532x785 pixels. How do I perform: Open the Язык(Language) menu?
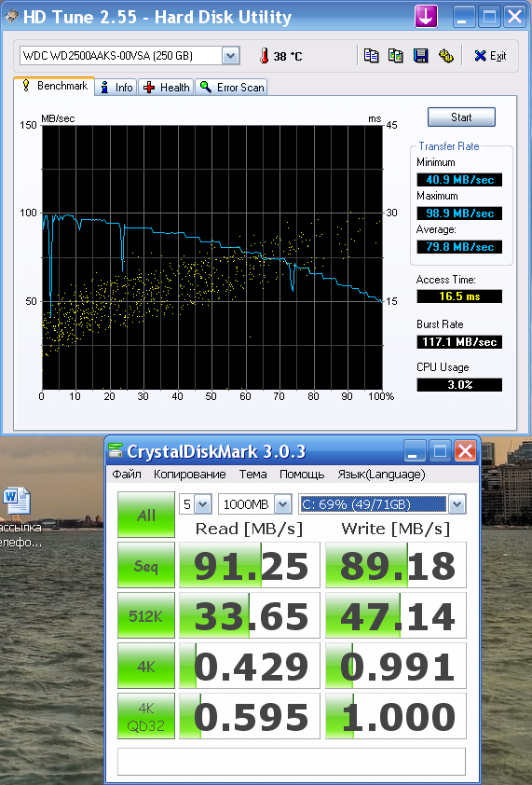click(381, 475)
